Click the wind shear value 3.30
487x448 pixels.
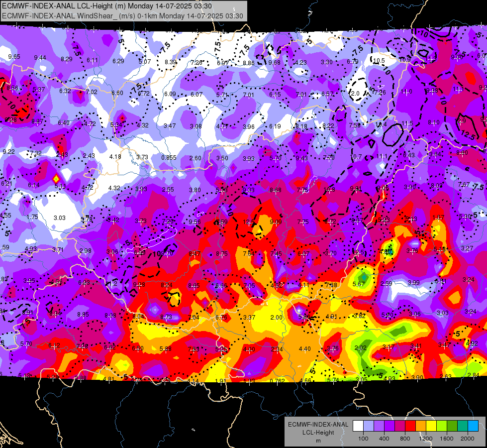[x=327, y=62]
